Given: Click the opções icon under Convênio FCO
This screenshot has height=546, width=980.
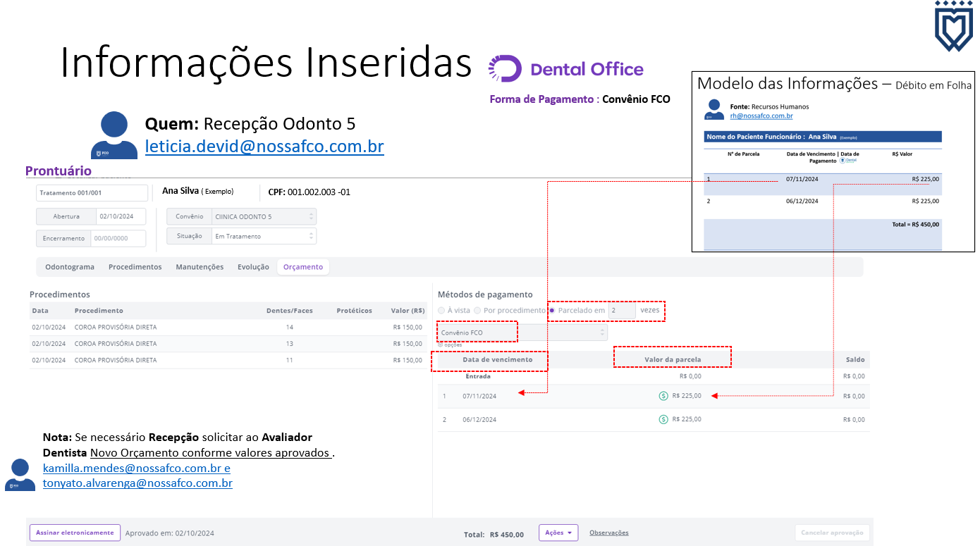Looking at the screenshot, I should pos(441,345).
